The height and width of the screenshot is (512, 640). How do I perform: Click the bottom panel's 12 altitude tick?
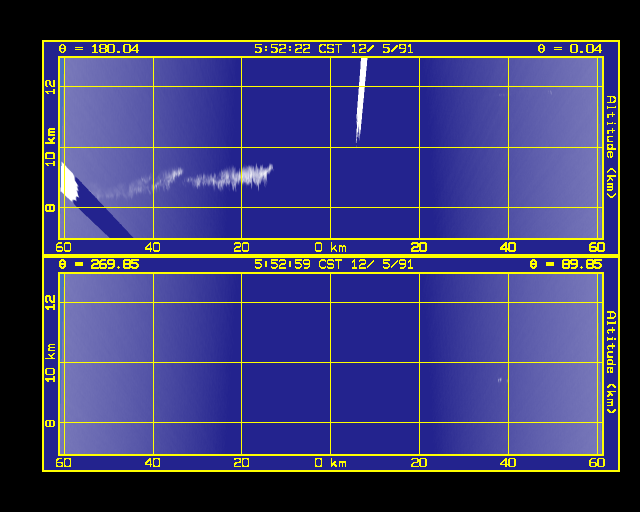tap(50, 303)
